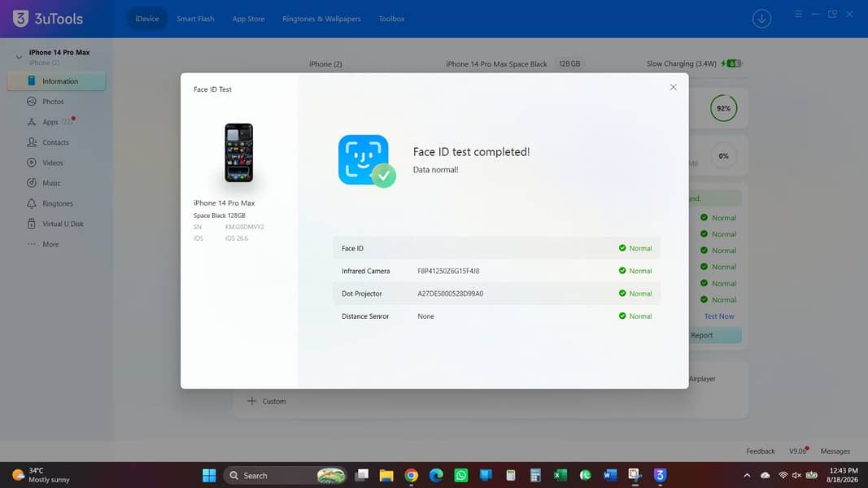
Task: Open Word from the taskbar
Action: [610, 475]
